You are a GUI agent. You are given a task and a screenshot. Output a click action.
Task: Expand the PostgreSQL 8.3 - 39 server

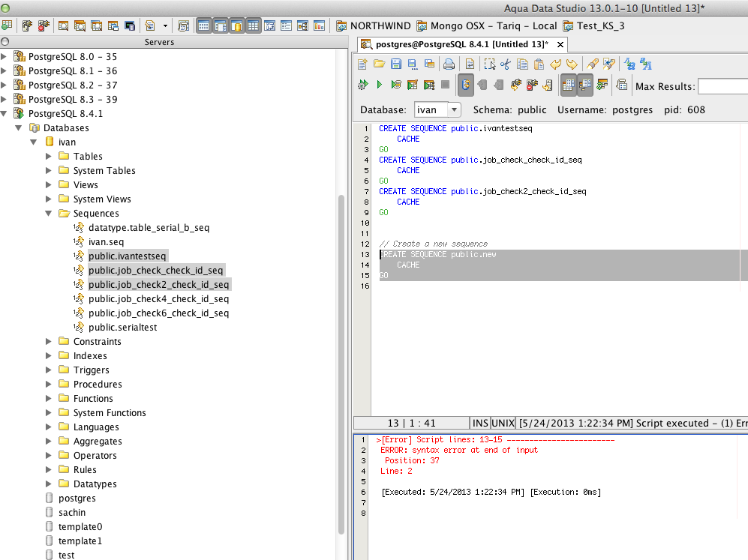(x=5, y=100)
